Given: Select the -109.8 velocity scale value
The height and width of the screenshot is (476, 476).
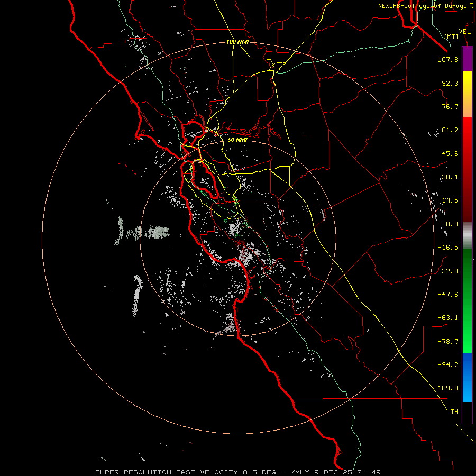Looking at the screenshot, I should (x=446, y=388).
